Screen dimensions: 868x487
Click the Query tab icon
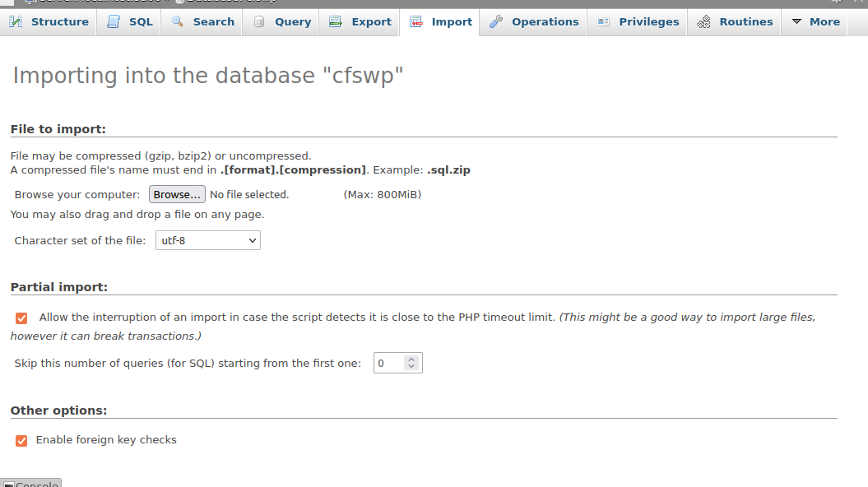259,21
